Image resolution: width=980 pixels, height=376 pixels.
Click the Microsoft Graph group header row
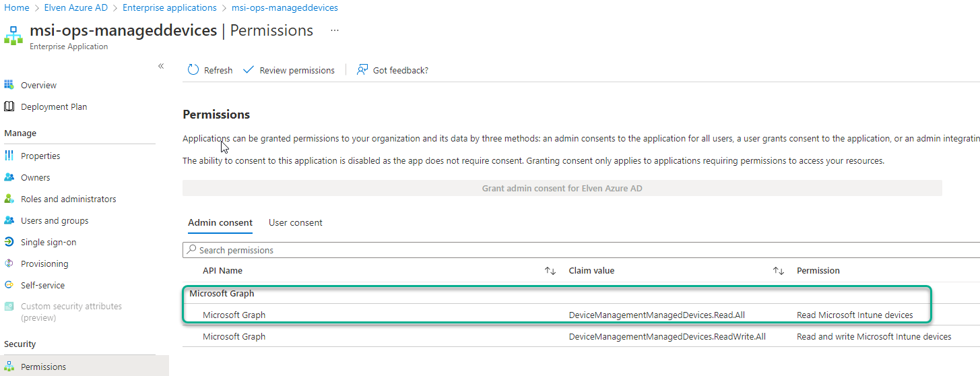[x=581, y=293]
